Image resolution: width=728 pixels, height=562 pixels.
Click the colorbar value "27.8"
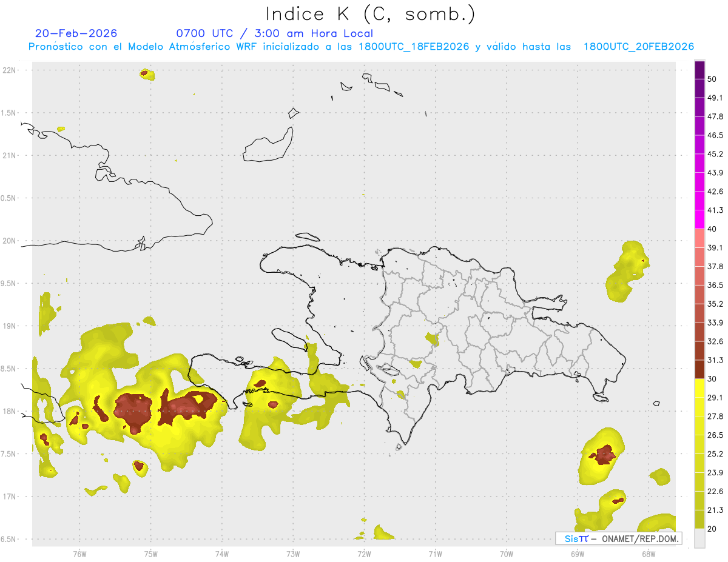point(715,416)
